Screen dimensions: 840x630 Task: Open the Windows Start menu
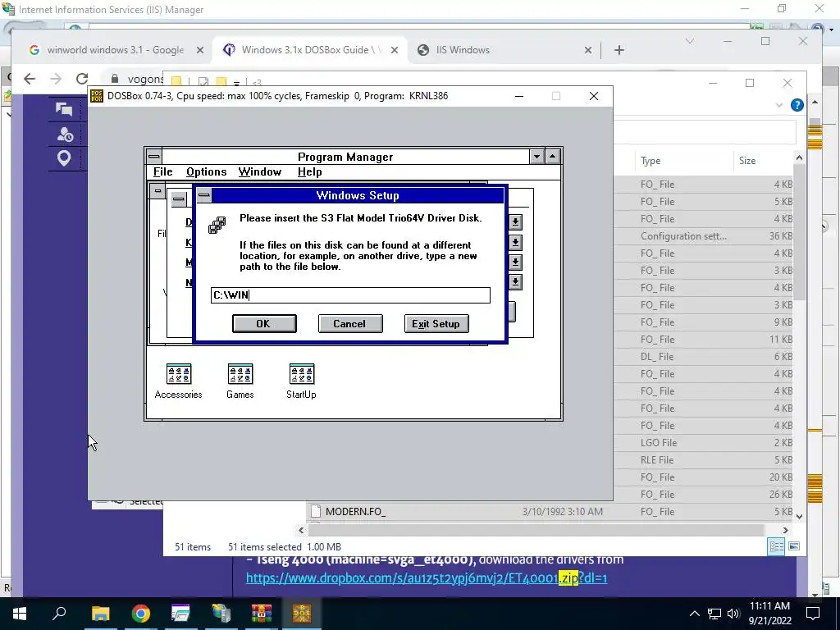coord(20,614)
